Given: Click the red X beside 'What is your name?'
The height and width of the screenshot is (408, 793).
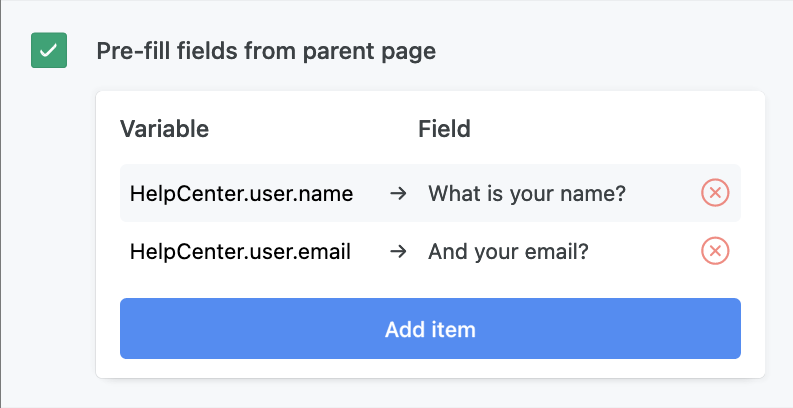Looking at the screenshot, I should coord(715,193).
